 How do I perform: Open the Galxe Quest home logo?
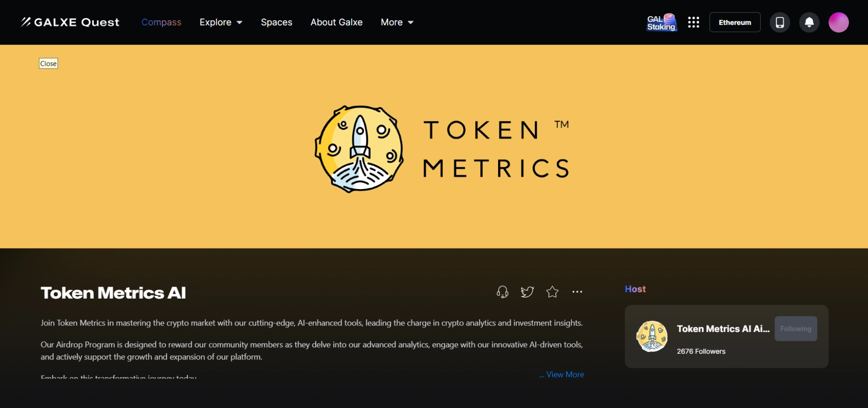coord(70,22)
